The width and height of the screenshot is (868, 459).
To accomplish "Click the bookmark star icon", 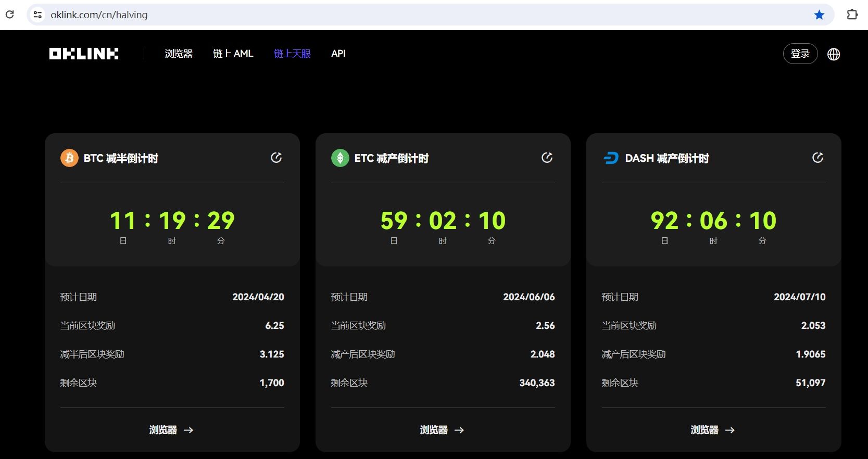I will 819,15.
